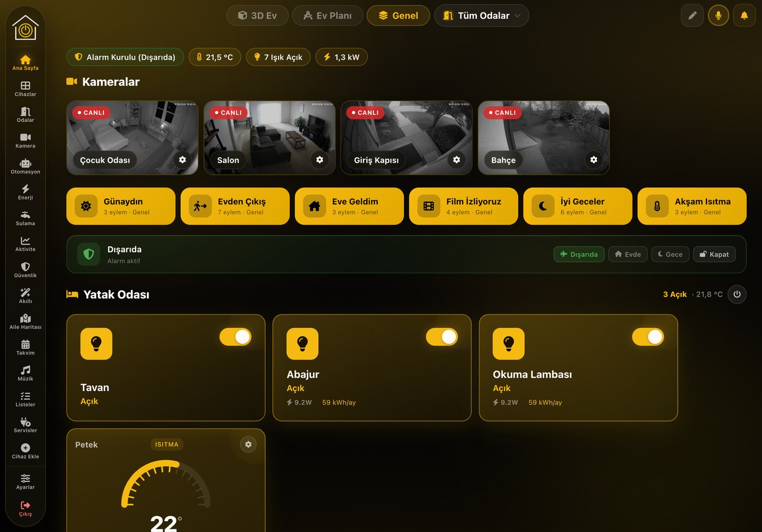762x532 pixels.
Task: Go to Kamera section in sidebar
Action: coord(26,140)
